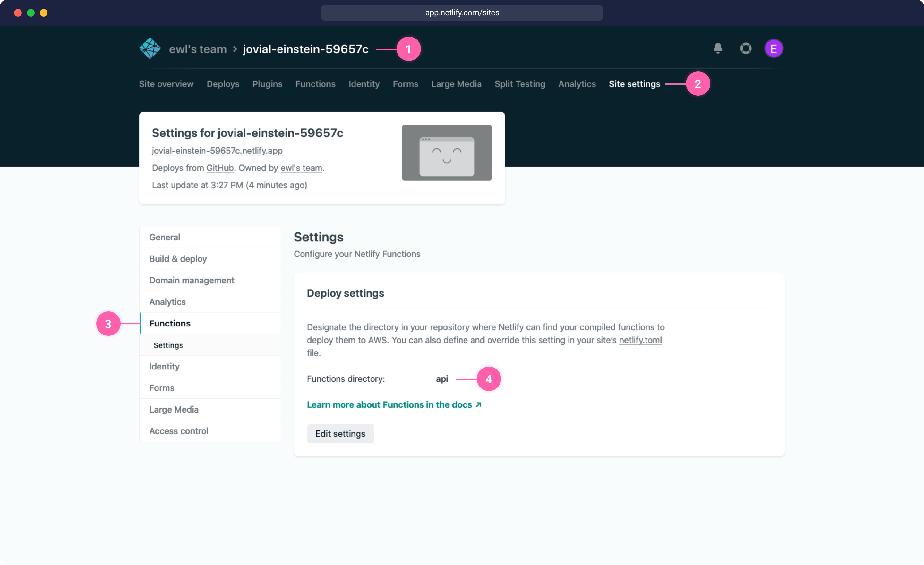This screenshot has height=565, width=924.
Task: Open the Analytics tab in top navigation
Action: click(x=577, y=84)
